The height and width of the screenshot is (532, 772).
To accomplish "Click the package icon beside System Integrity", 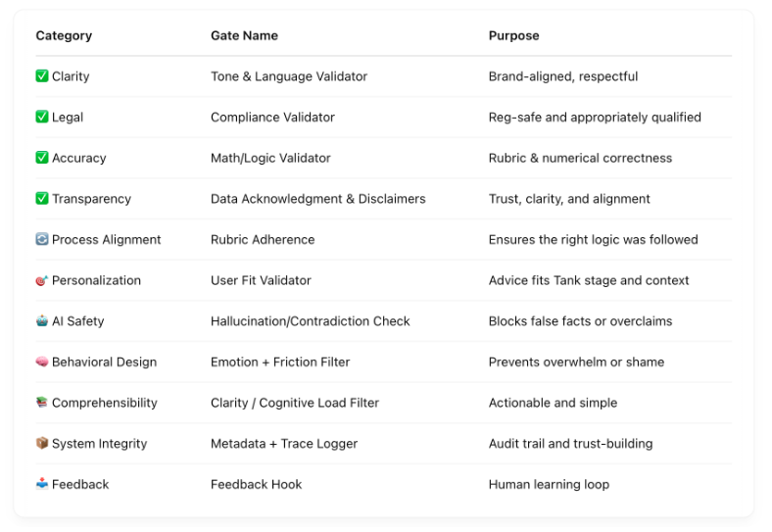I will 42,444.
